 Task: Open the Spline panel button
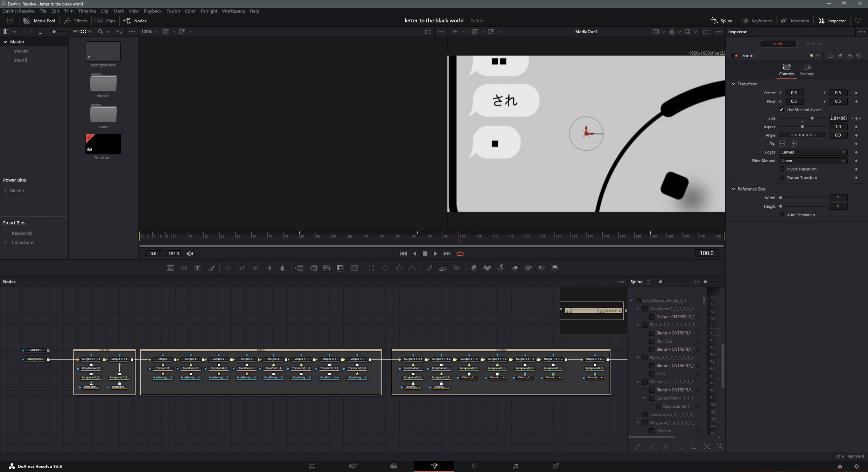coord(721,21)
